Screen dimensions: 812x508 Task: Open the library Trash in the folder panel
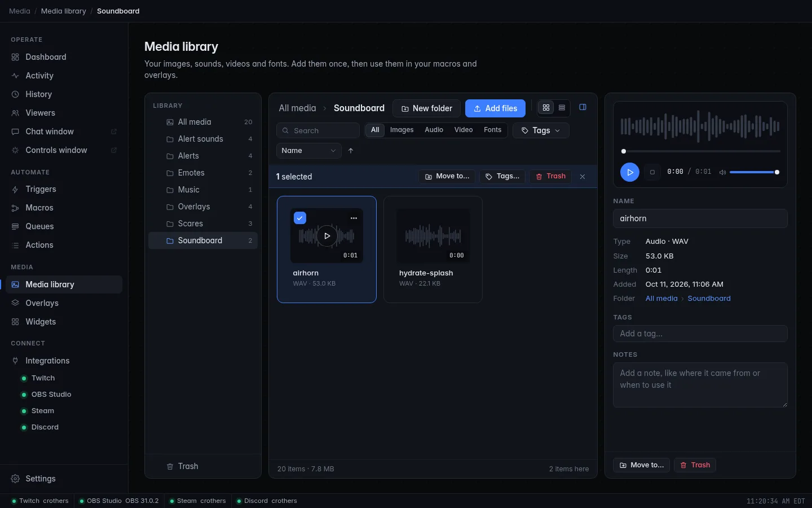pos(203,466)
